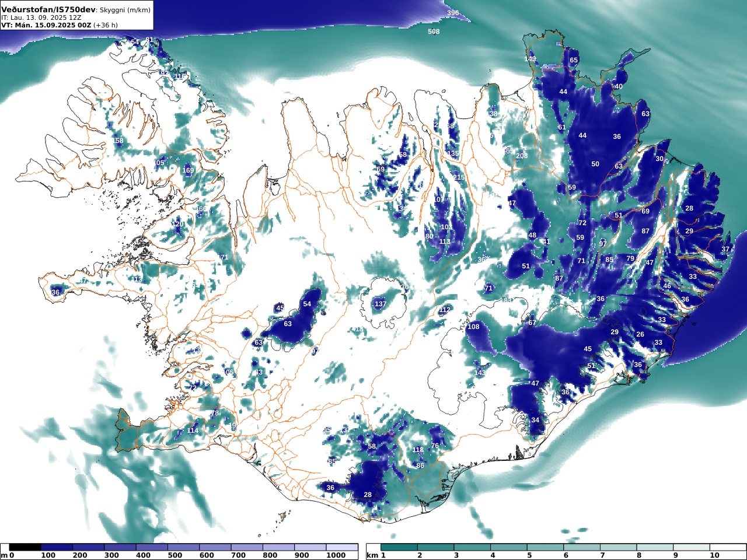747x560 pixels.
Task: Click the '500' tick on the m scale
Action: point(174,556)
